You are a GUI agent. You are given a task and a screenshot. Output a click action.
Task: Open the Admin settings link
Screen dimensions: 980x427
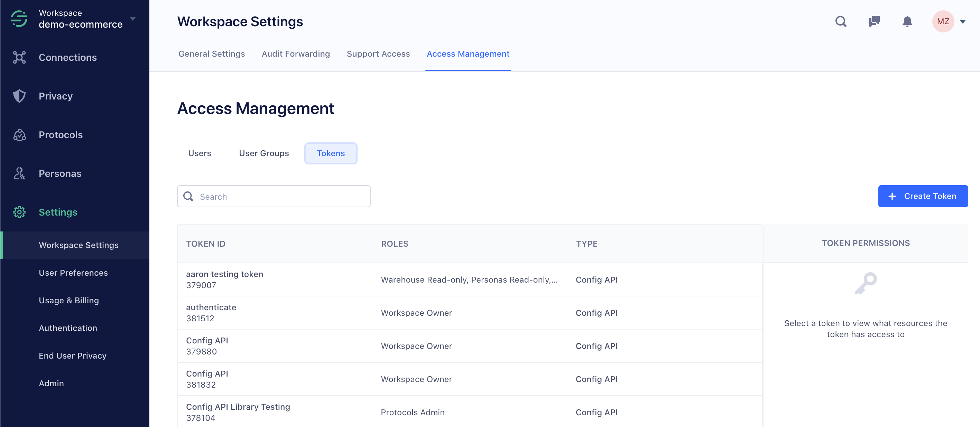point(51,383)
